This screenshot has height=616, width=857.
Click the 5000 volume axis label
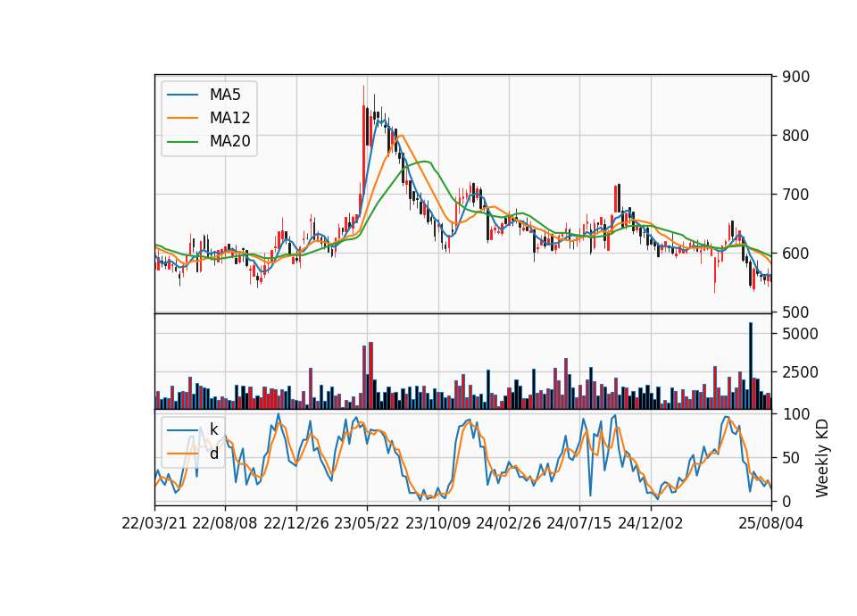(x=800, y=334)
